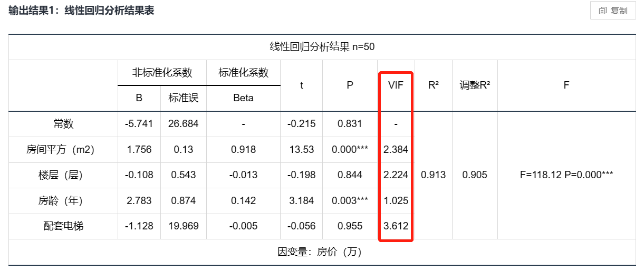Image resolution: width=644 pixels, height=270 pixels.
Task: Select the 房龄 P value 0.003***
Action: click(x=350, y=200)
